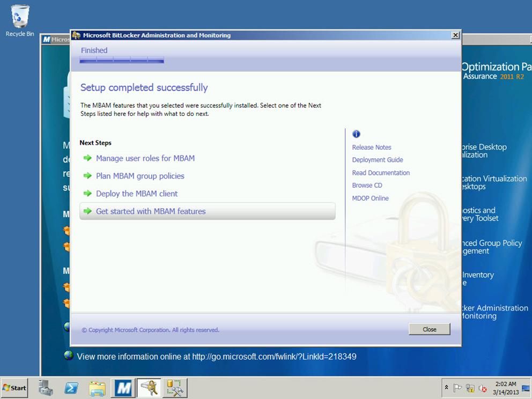Select Inventory entry in the MDOP window

(478, 278)
